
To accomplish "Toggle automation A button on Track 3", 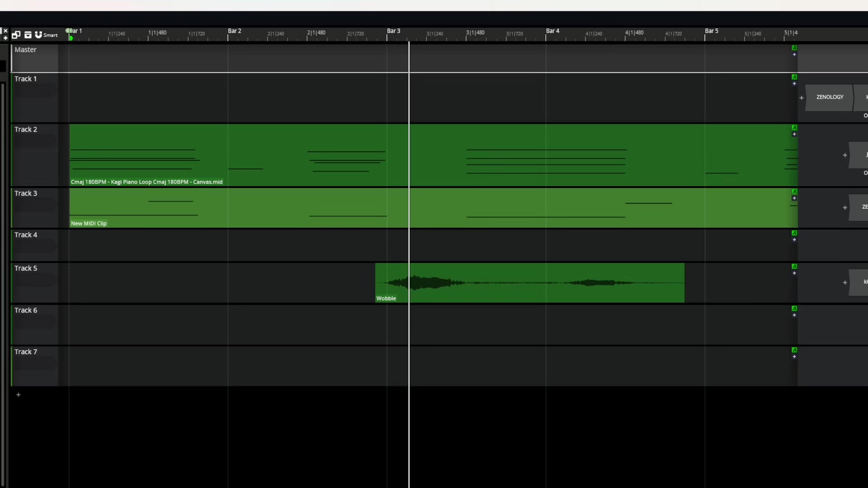I will coord(794,192).
